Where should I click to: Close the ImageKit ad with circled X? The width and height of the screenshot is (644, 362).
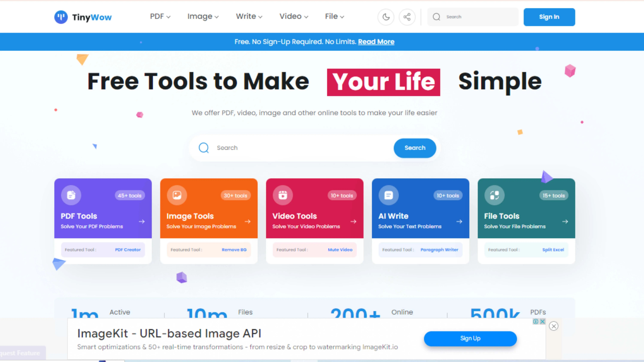pos(554,326)
